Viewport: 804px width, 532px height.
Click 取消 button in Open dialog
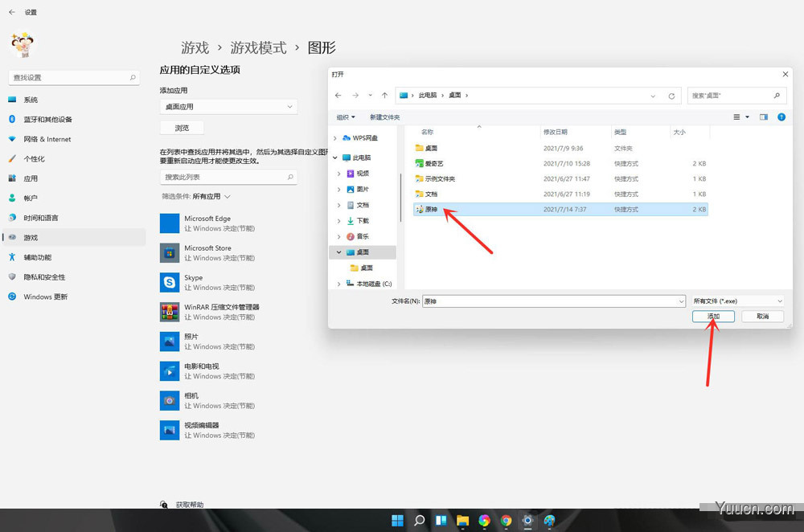[x=762, y=317]
